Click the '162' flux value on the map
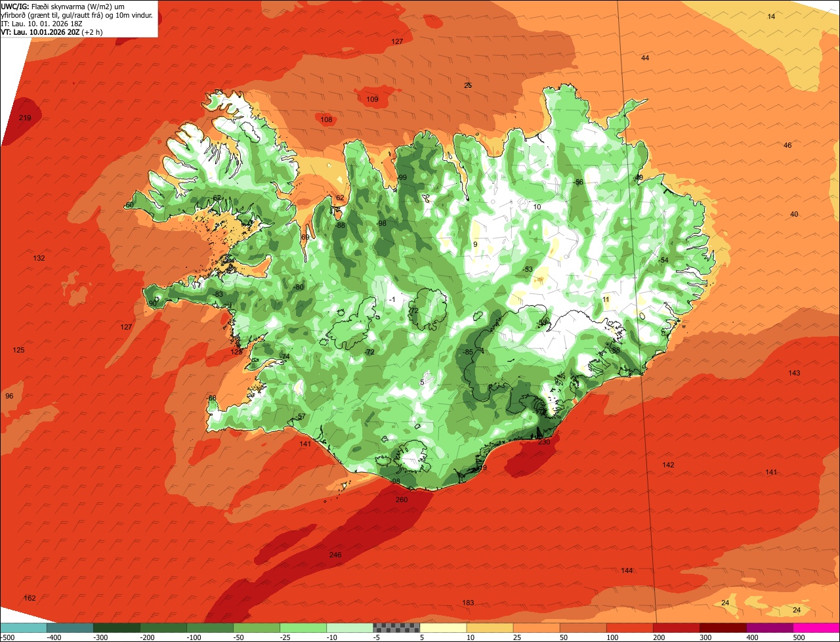 coord(30,598)
